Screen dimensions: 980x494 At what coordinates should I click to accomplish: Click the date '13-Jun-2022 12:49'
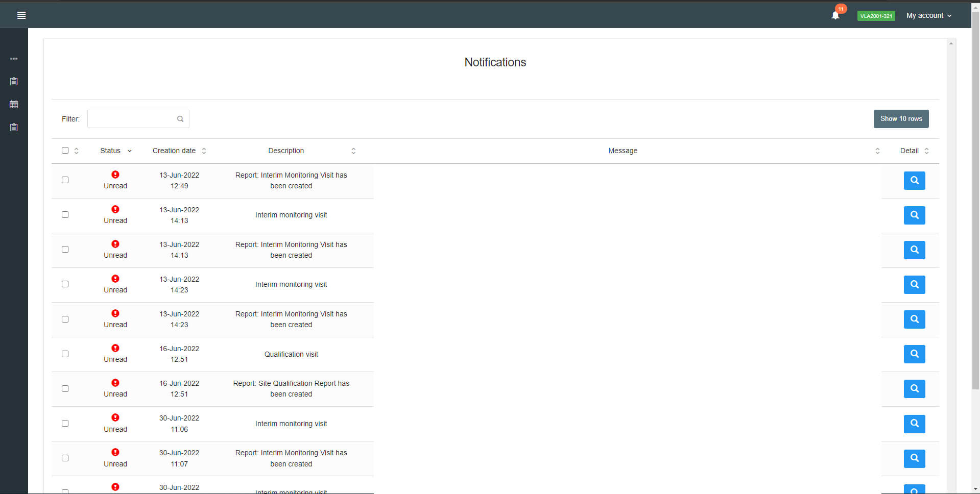pyautogui.click(x=179, y=181)
